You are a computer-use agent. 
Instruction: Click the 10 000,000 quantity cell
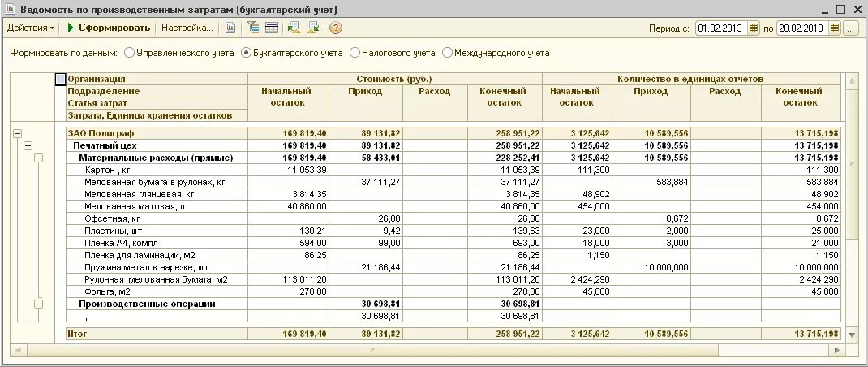[x=651, y=267]
